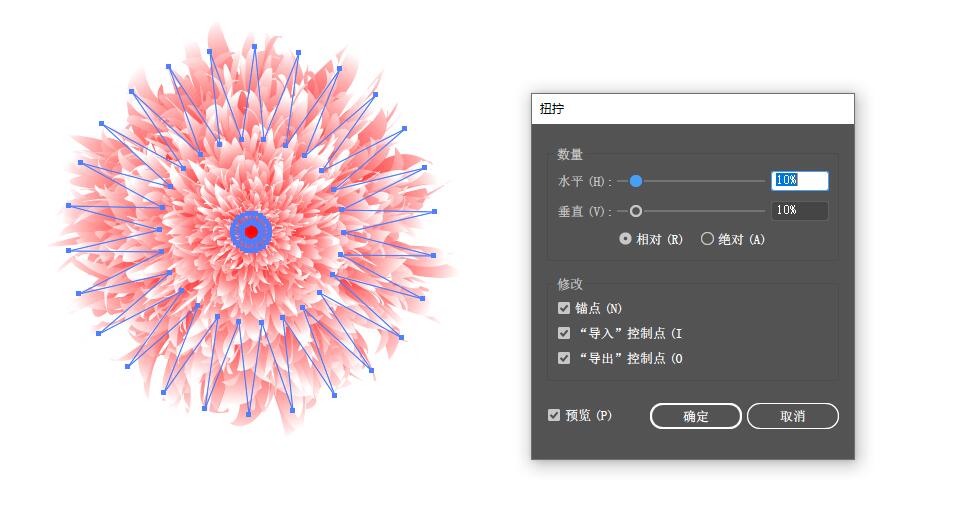This screenshot has height=530, width=970.
Task: Click the 垂直 percentage input field
Action: click(799, 210)
